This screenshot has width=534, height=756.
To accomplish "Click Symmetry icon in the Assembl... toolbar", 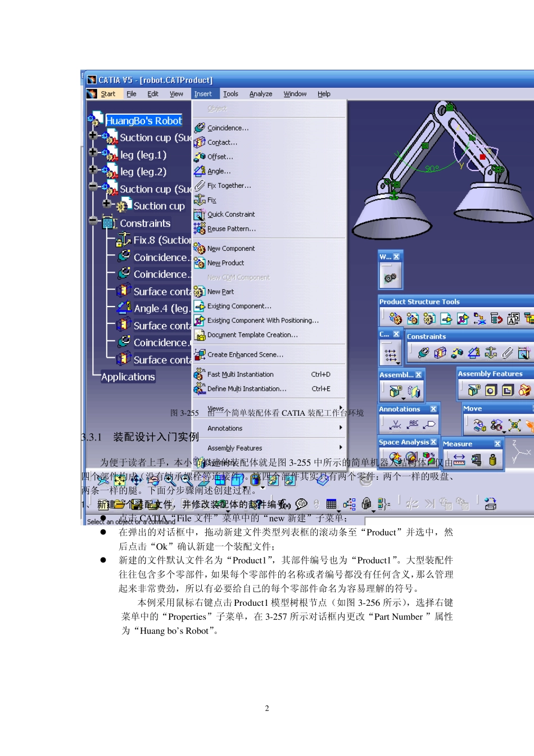I will click(x=414, y=391).
